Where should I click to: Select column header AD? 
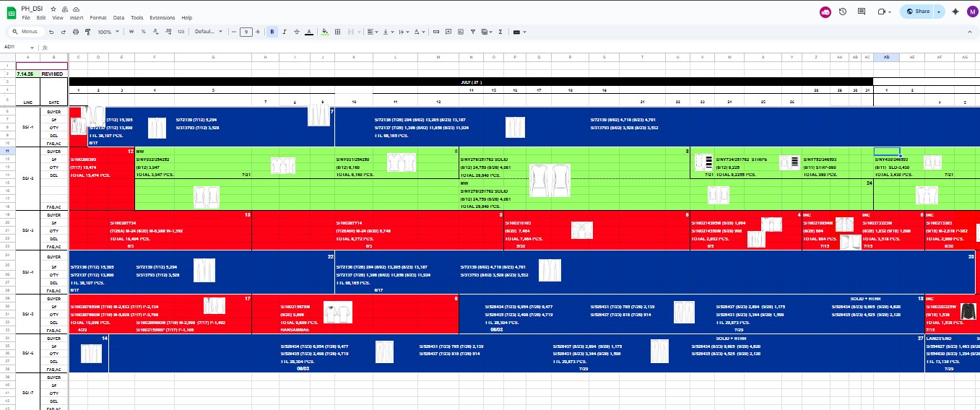pyautogui.click(x=887, y=57)
